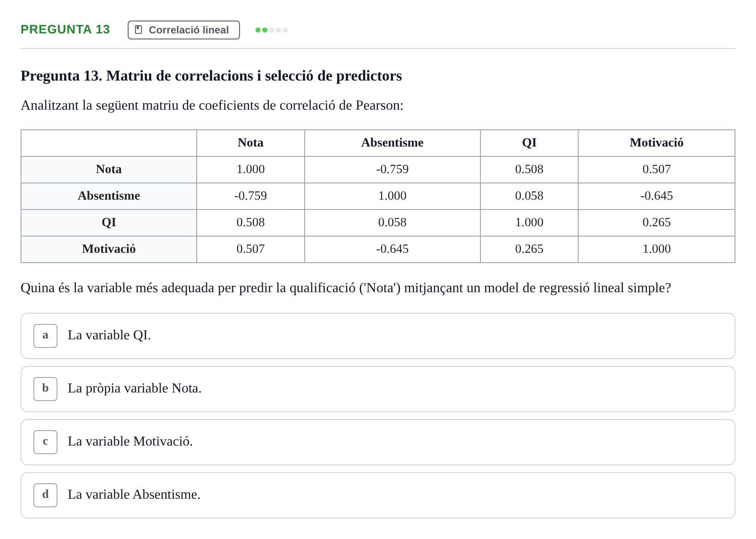Click the -0.645 cell in Absentisme row
Screen dimensions: 756x539
point(657,196)
